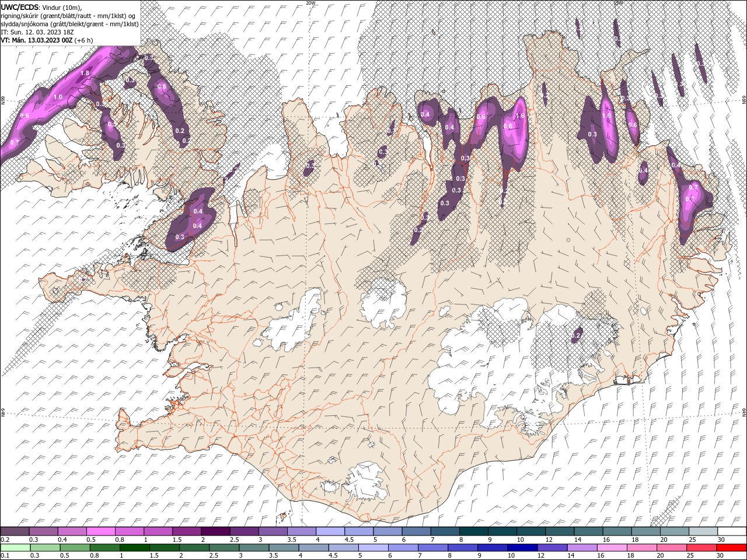747x560 pixels.
Task: Click the pure red swatch after 30
Action: click(731, 548)
